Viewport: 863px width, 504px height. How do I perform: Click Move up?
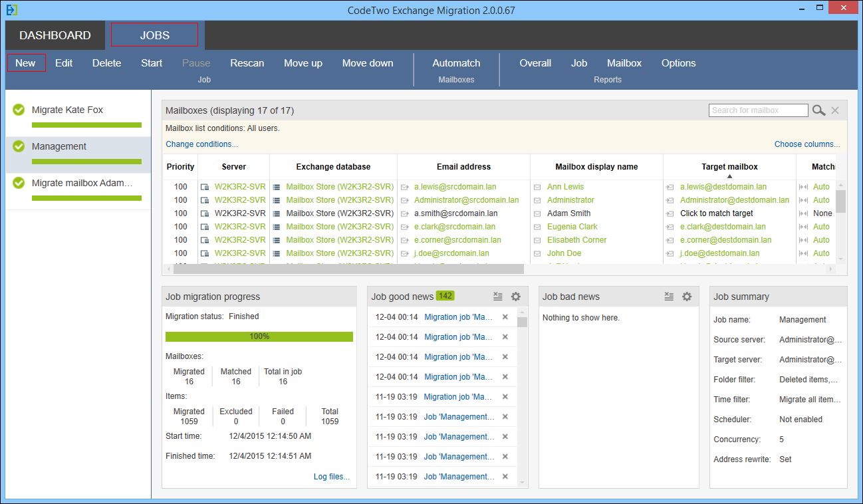303,63
